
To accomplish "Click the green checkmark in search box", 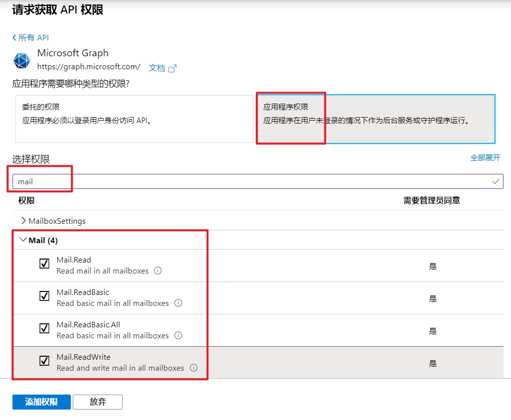I will (x=496, y=181).
